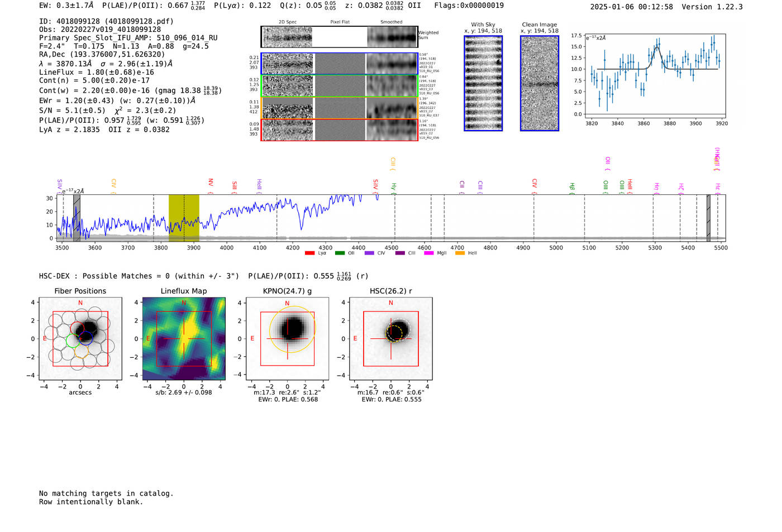Click the 's/b: 2.69 +/- 0.098' caption

pyautogui.click(x=184, y=392)
